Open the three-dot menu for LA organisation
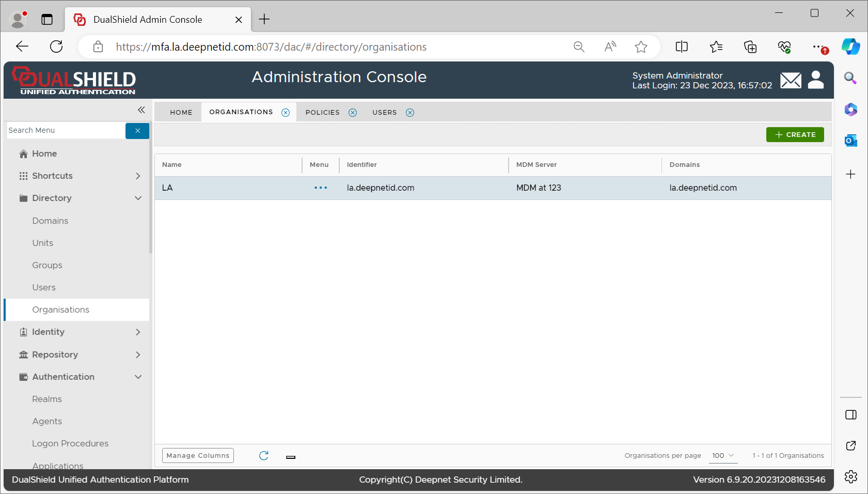Viewport: 868px width, 494px height. [321, 188]
